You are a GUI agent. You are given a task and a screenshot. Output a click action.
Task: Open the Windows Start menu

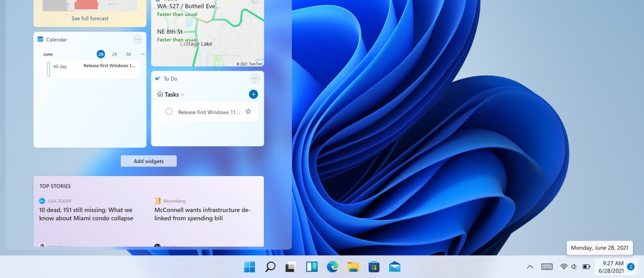[x=250, y=267]
